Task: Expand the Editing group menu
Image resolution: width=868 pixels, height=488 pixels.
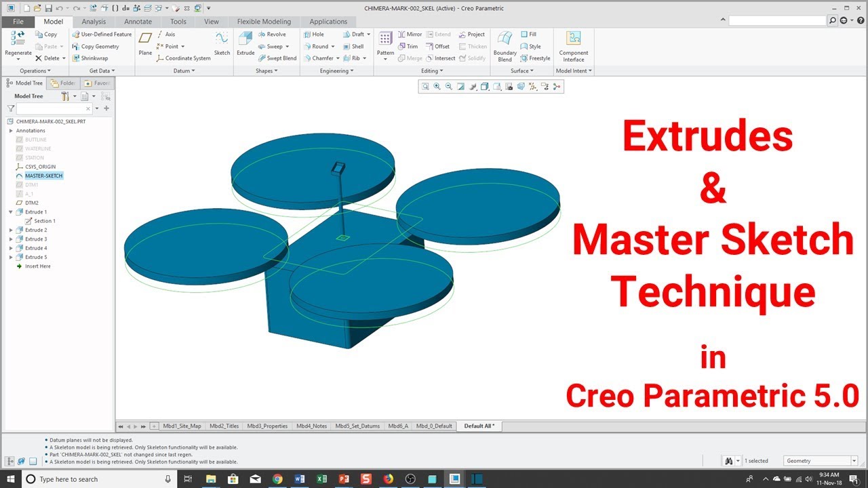Action: click(x=432, y=70)
